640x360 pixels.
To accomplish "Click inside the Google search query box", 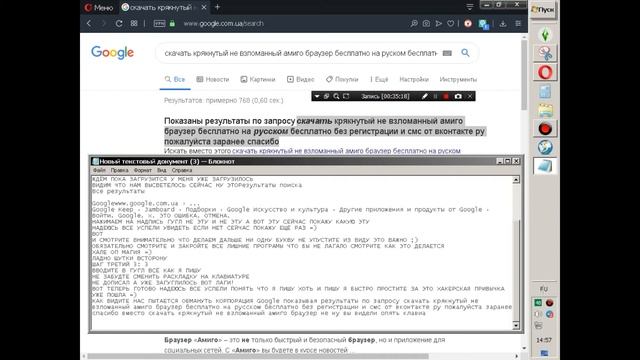I will [300, 53].
